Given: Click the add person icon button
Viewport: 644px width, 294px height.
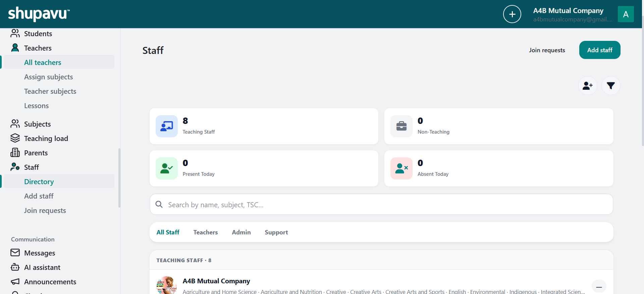Looking at the screenshot, I should pyautogui.click(x=587, y=86).
